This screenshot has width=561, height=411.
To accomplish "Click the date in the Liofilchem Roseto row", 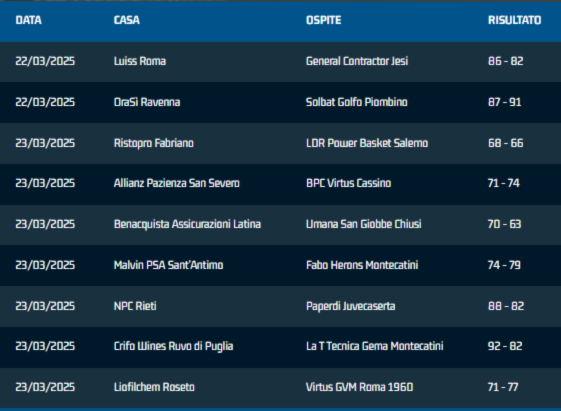I will tap(45, 387).
